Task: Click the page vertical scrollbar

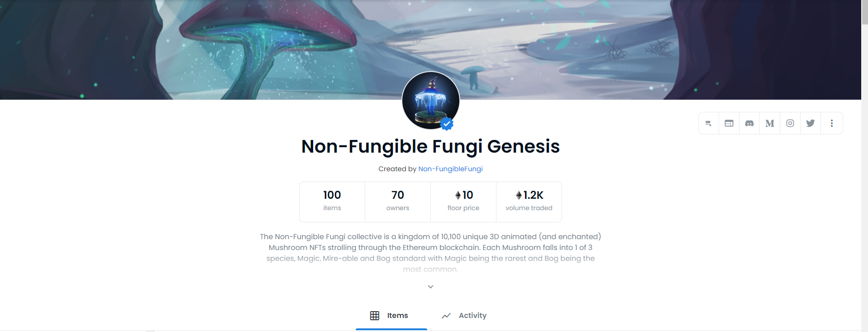Action: pos(864,181)
